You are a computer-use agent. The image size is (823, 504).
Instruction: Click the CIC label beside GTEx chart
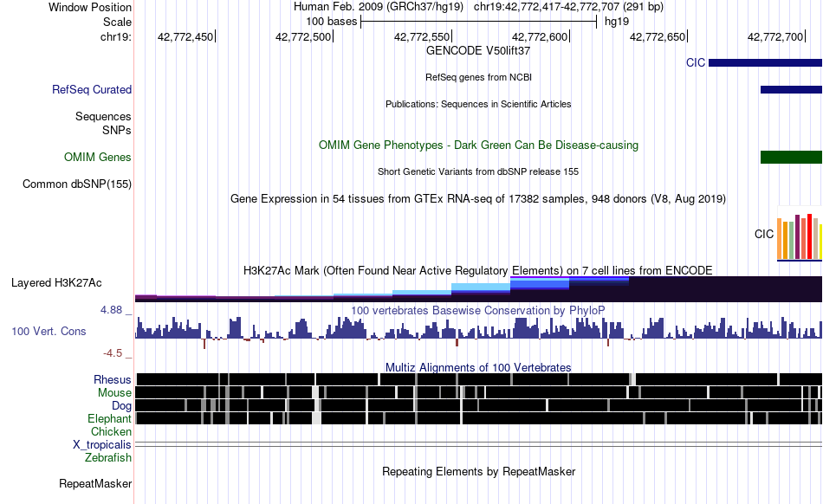tap(764, 235)
